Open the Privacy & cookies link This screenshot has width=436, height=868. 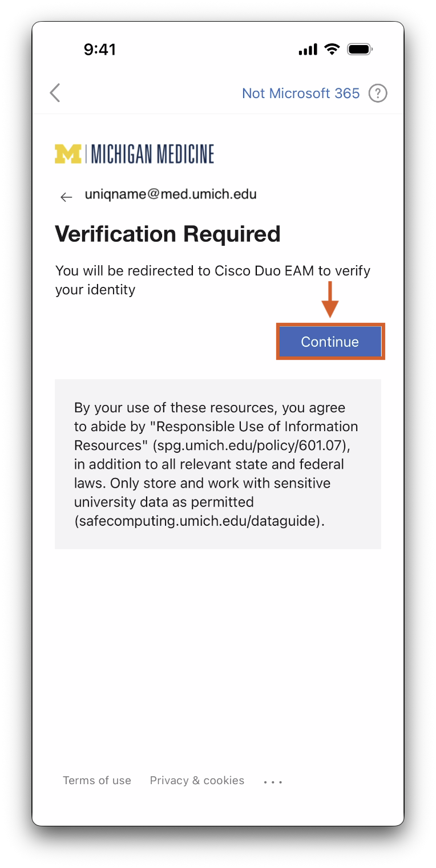(x=197, y=780)
